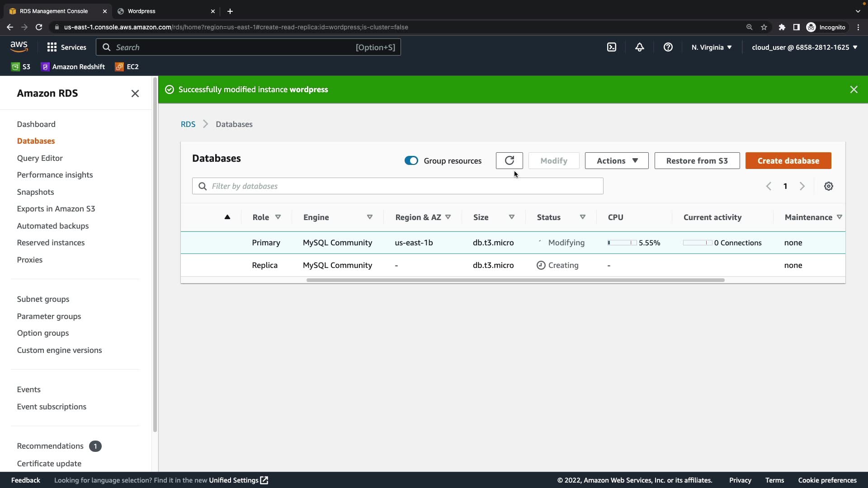Open the N. Virginia region selector
Image resolution: width=868 pixels, height=488 pixels.
click(x=711, y=47)
